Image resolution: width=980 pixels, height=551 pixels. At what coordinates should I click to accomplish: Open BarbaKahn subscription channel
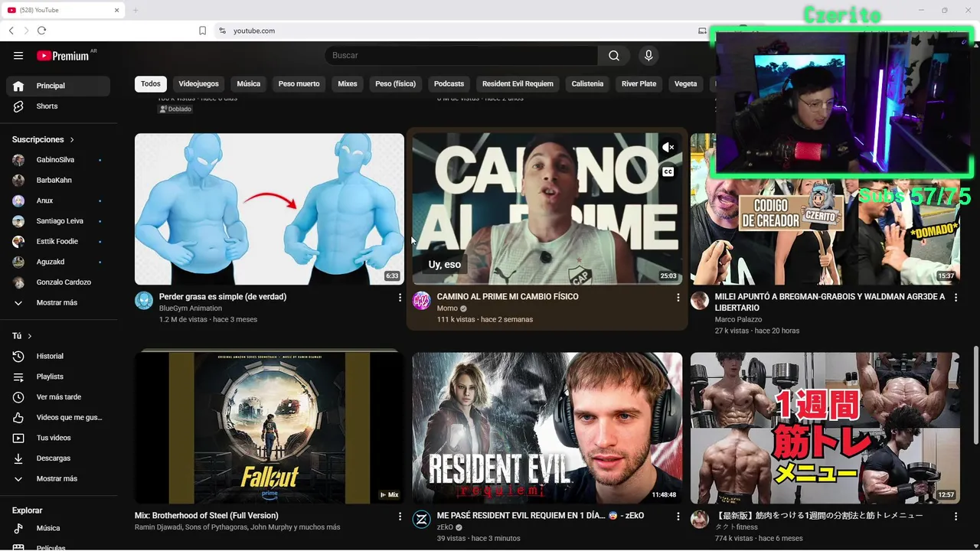[58, 180]
